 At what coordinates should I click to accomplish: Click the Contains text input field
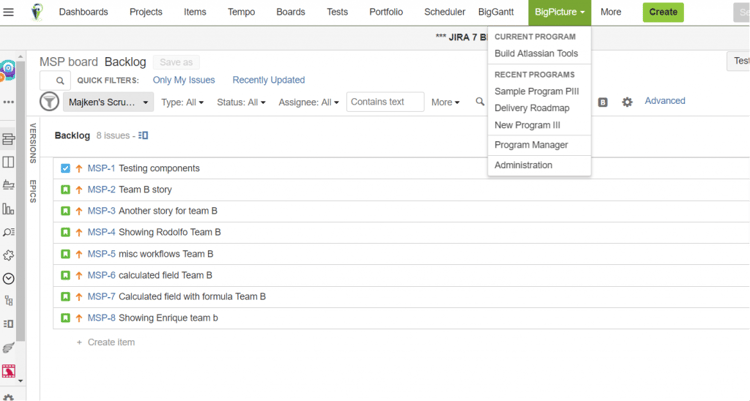385,102
